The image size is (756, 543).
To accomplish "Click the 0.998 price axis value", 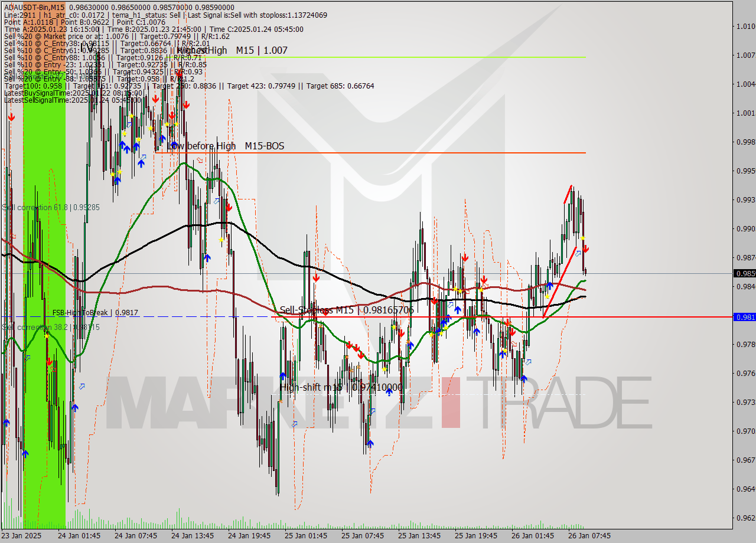I will point(745,142).
